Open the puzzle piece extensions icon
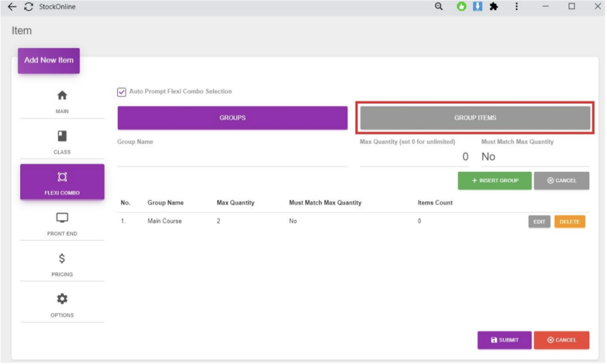 493,7
